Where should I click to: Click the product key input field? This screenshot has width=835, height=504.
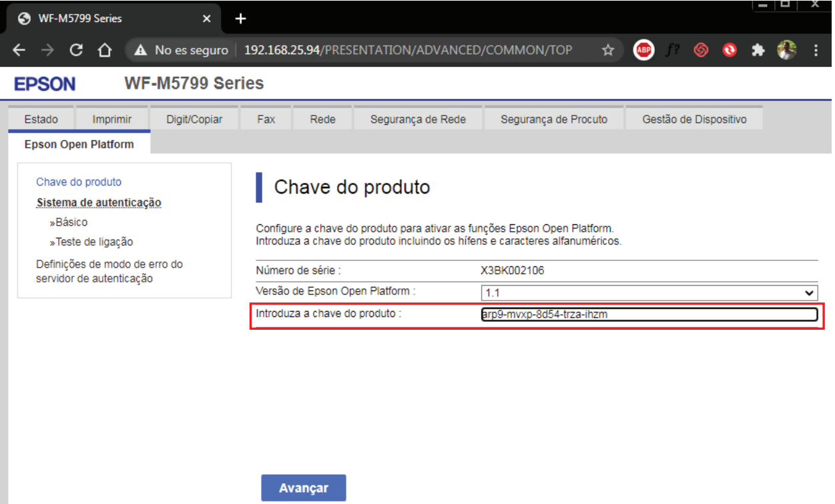coord(649,314)
